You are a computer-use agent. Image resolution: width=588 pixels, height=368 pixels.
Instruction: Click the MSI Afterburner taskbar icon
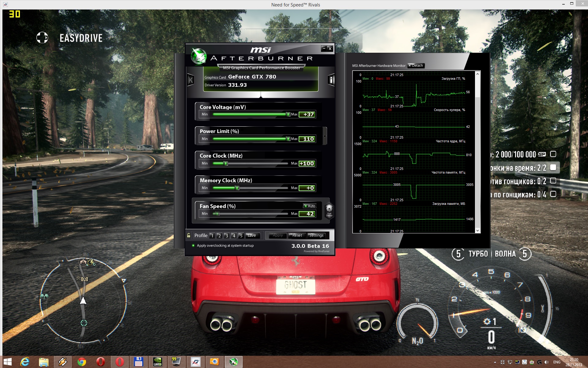pyautogui.click(x=234, y=362)
